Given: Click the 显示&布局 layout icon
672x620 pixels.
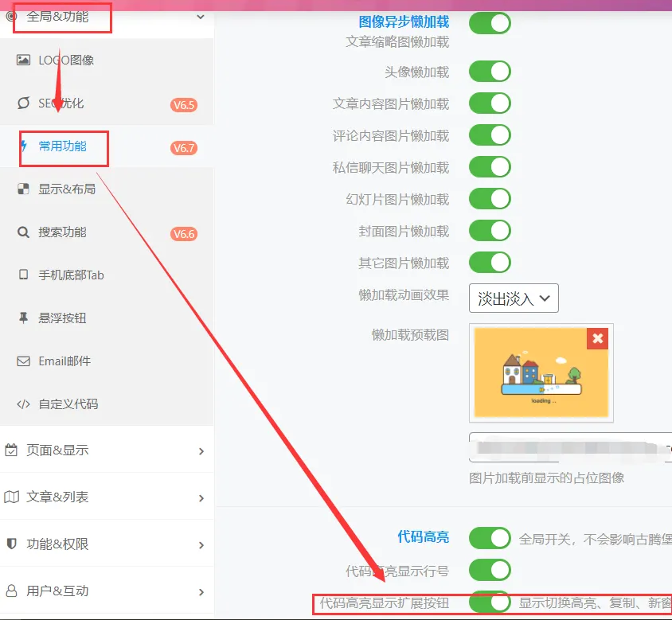Looking at the screenshot, I should (23, 189).
